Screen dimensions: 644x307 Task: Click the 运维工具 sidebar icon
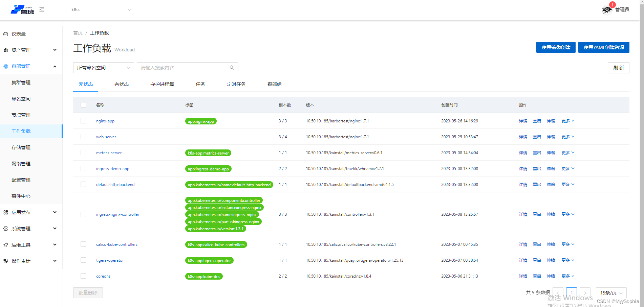[6, 245]
